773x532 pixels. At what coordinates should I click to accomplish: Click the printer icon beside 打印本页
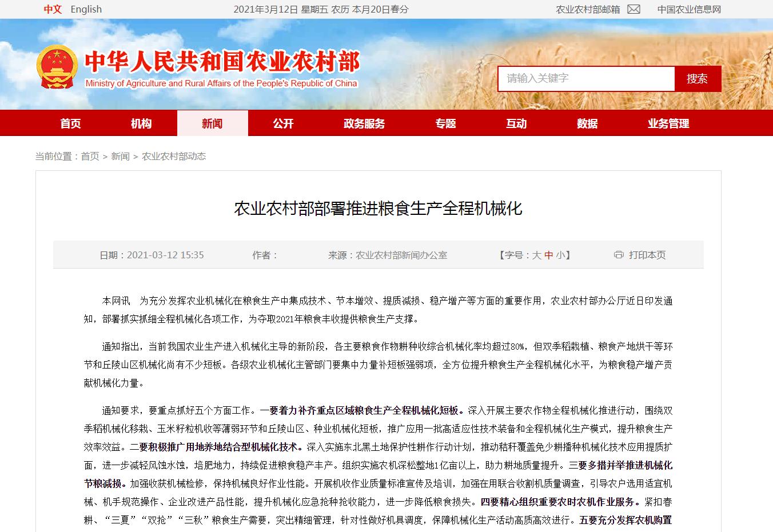coord(619,255)
